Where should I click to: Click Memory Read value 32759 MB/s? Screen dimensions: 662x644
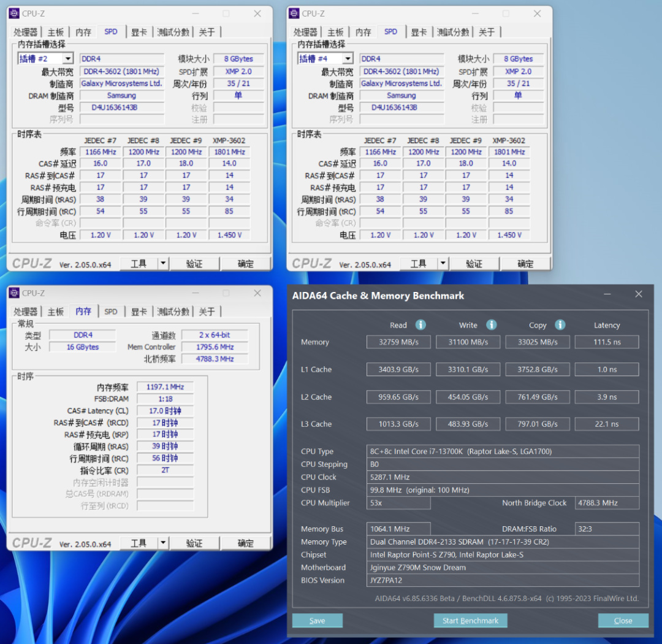pyautogui.click(x=398, y=342)
